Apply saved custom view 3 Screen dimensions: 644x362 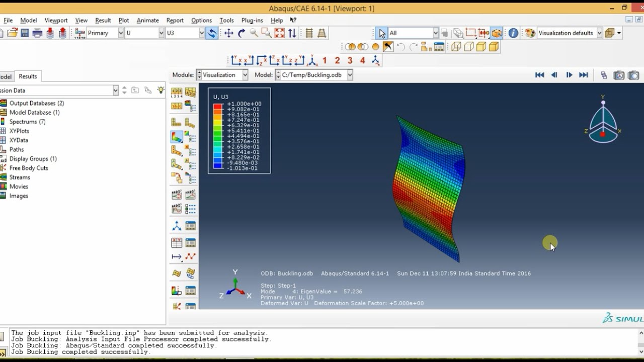[x=350, y=61]
